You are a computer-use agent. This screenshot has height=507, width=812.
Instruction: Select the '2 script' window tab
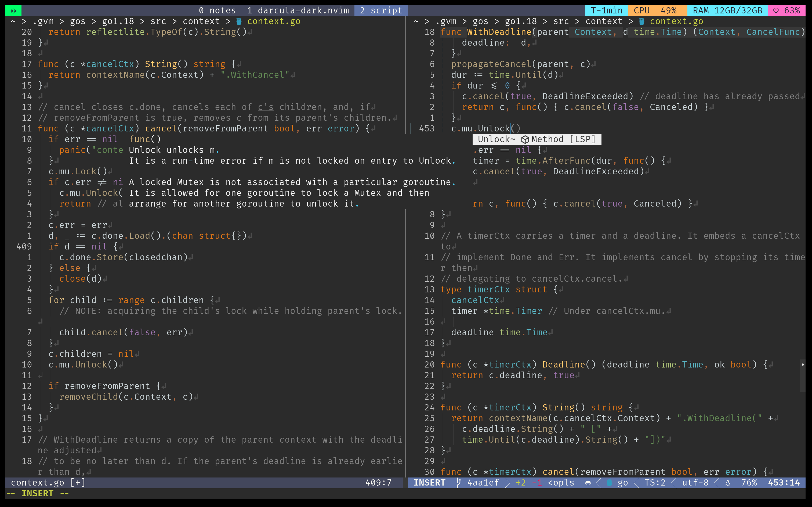coord(381,11)
